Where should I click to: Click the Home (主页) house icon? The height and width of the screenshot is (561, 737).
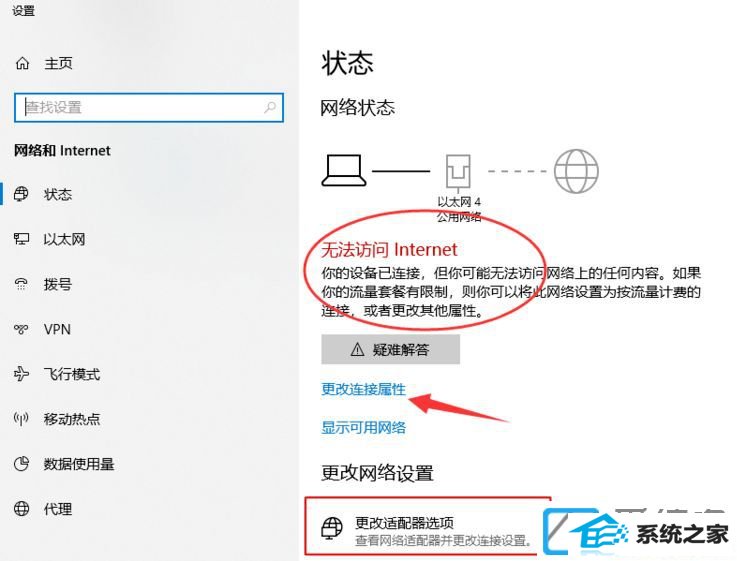point(22,63)
